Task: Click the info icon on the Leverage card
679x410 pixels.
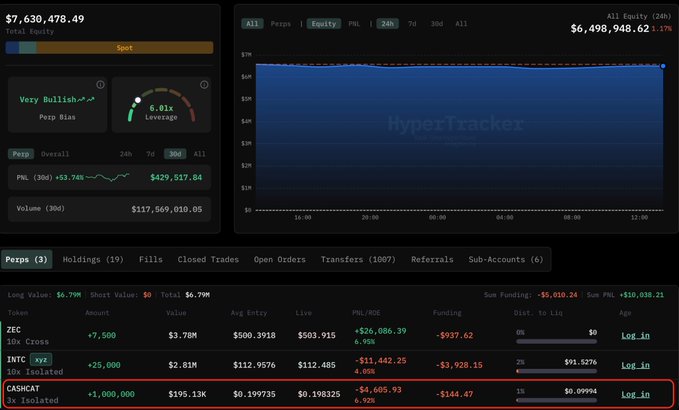Action: 204,84
